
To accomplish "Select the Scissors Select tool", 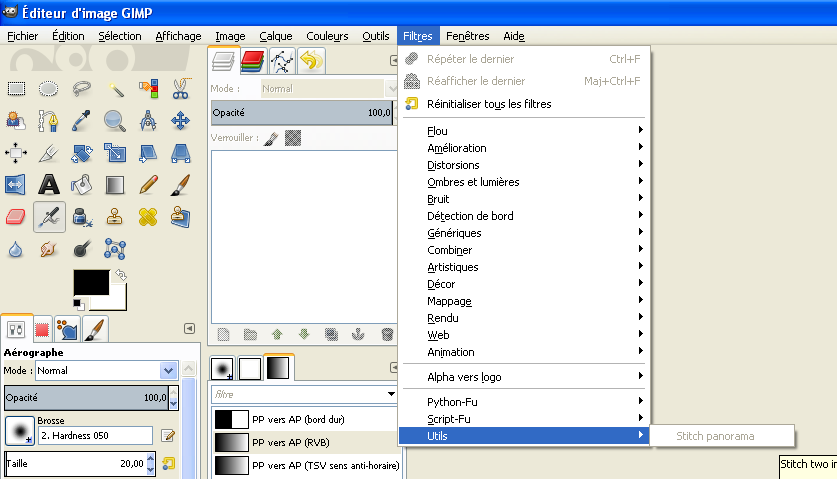I will coord(180,89).
